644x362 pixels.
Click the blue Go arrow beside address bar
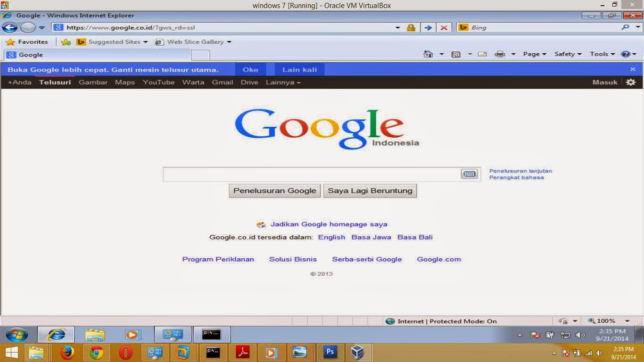click(x=428, y=28)
